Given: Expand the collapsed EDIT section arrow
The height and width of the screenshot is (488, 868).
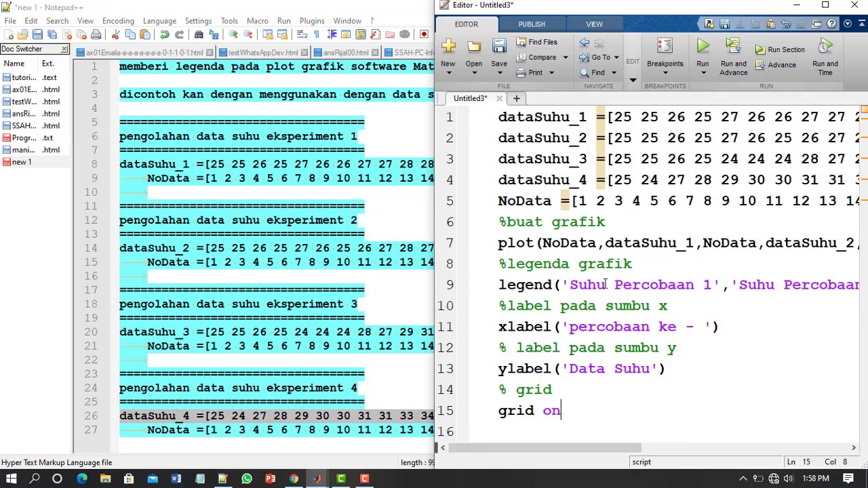Looking at the screenshot, I should pos(633,79).
